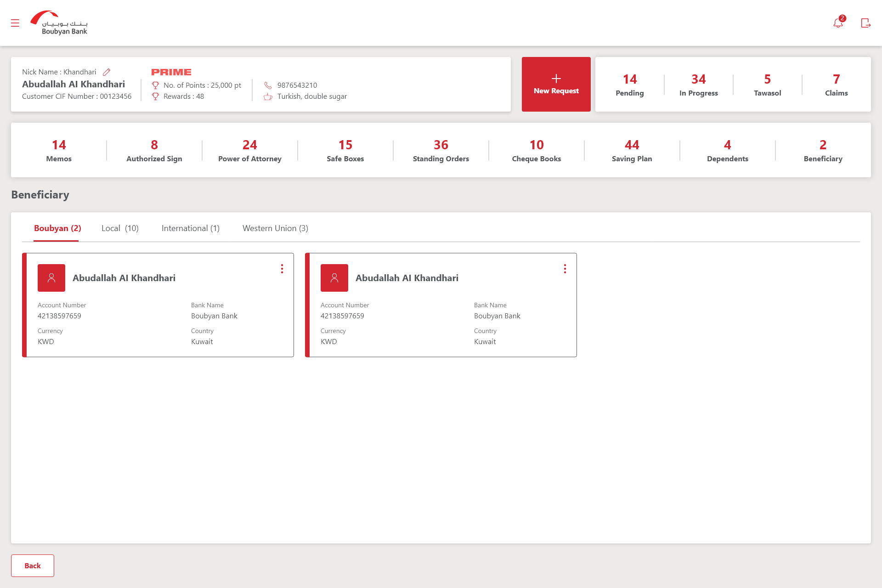Open options menu on first beneficiary card

(x=282, y=269)
